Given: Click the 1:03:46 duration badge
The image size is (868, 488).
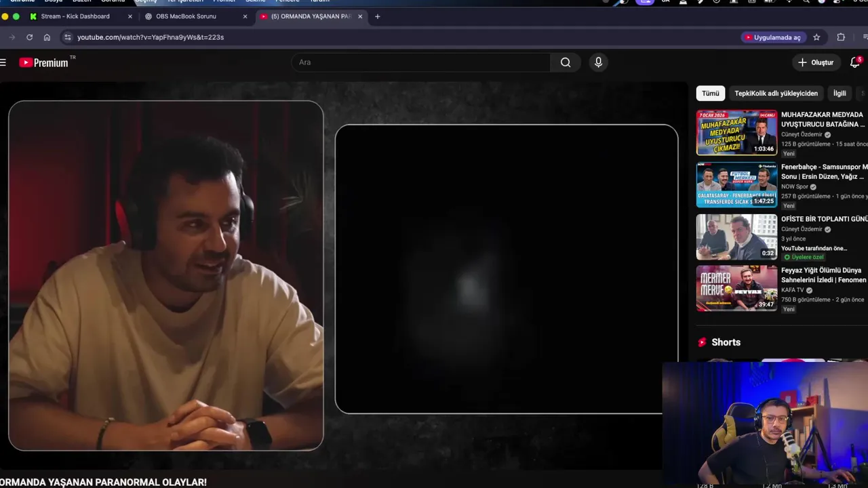Looking at the screenshot, I should coord(764,149).
